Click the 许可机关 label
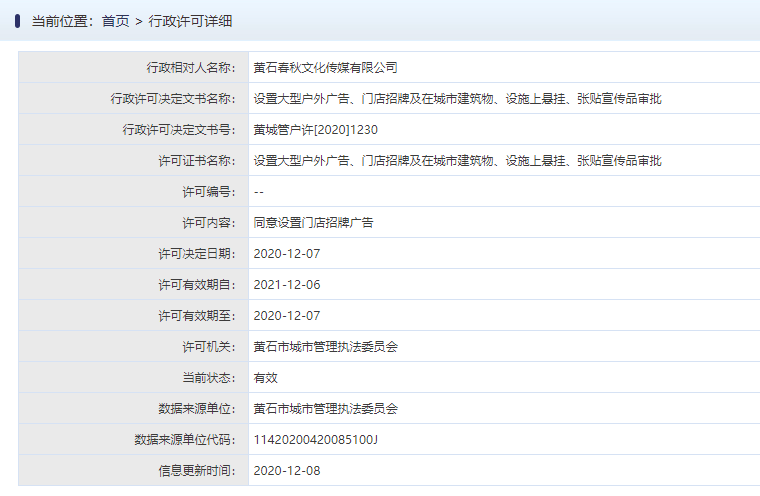760x496 pixels. 209,347
